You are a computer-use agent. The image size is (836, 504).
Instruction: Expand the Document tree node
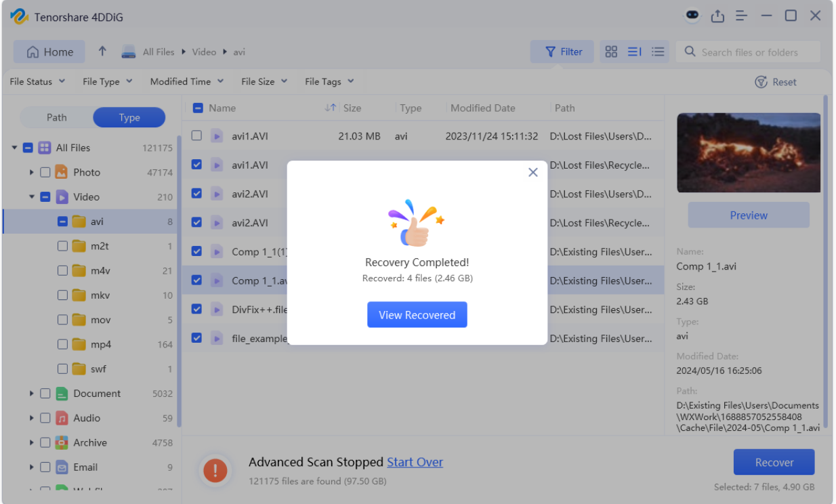tap(31, 394)
